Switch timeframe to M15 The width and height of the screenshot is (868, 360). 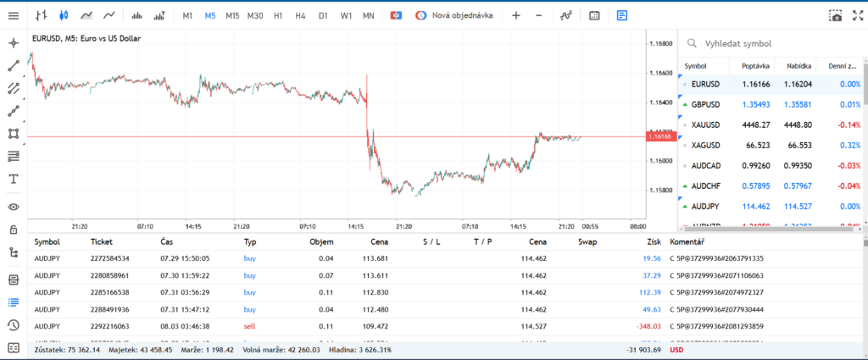tap(232, 16)
